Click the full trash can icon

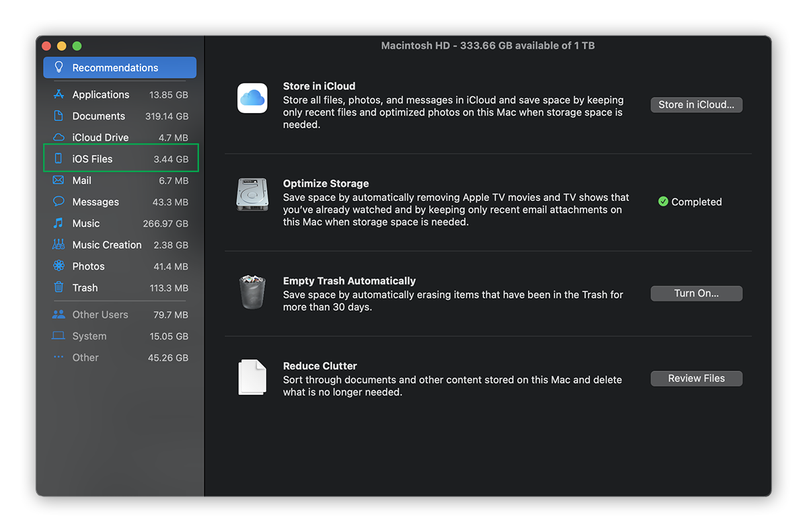pyautogui.click(x=252, y=291)
